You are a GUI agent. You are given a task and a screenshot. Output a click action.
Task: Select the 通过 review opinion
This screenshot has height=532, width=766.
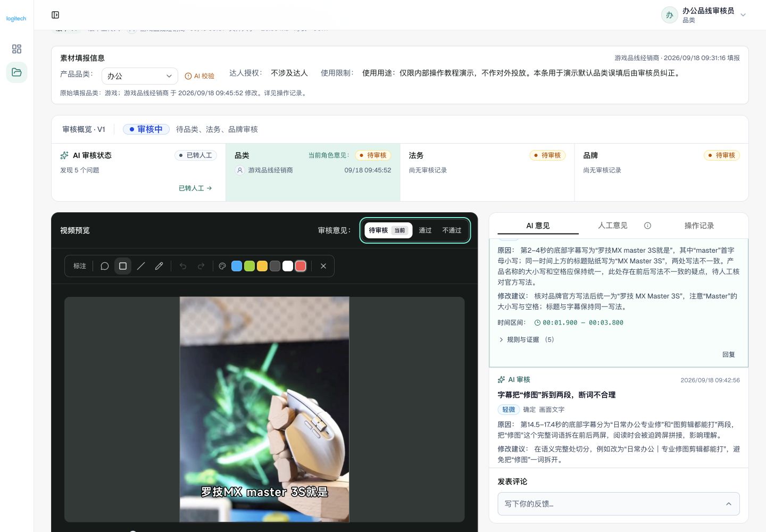425,230
